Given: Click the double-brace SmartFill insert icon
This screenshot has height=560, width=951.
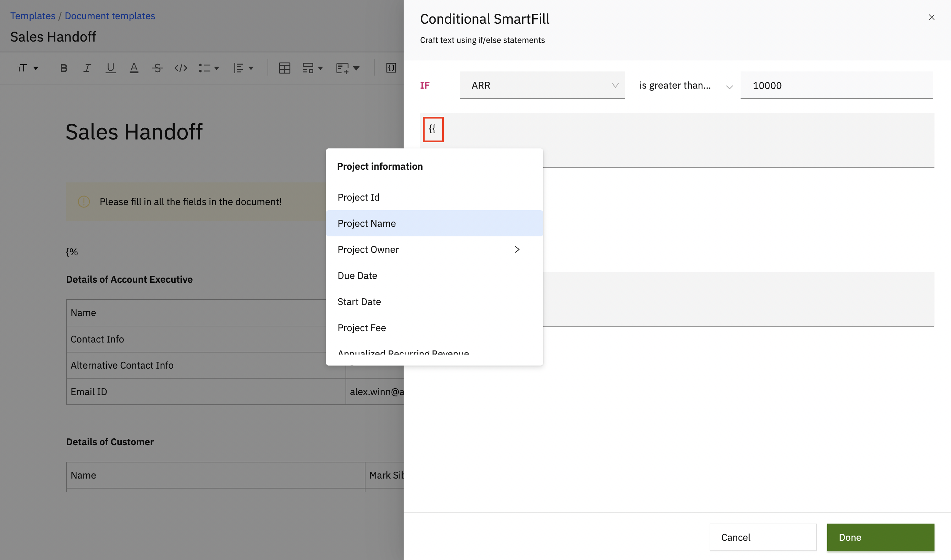Looking at the screenshot, I should pos(433,130).
